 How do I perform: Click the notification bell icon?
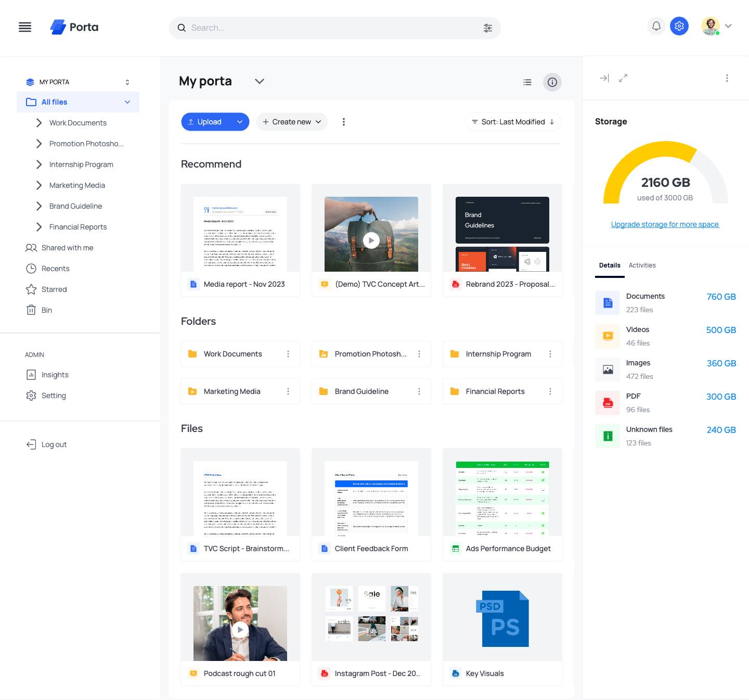(x=656, y=26)
